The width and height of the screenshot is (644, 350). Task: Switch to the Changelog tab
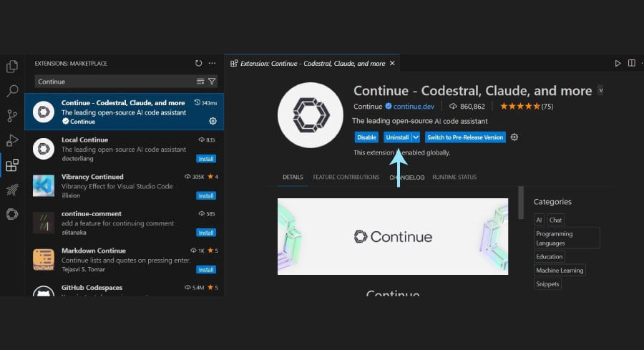pos(407,178)
